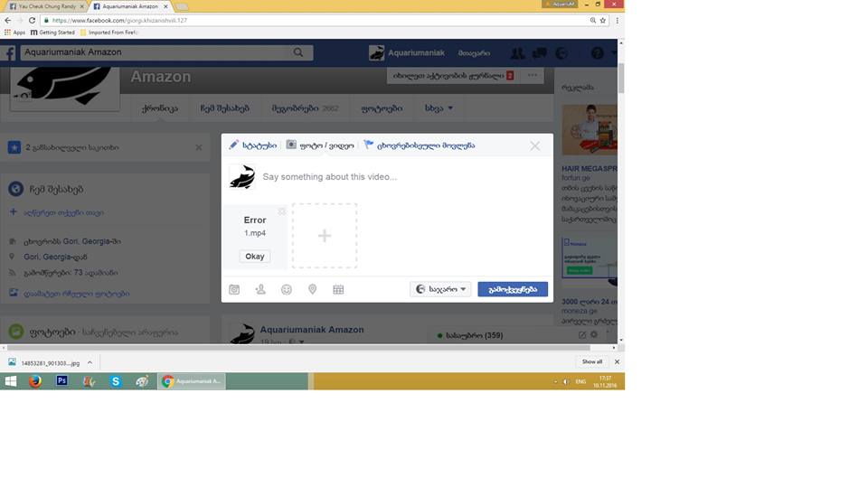This screenshot has width=868, height=487.
Task: Select the photo/video tab in composer
Action: (320, 145)
